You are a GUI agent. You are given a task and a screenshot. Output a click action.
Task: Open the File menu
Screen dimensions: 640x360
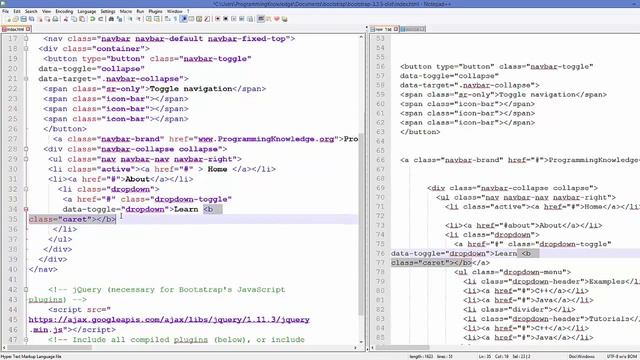(x=5, y=11)
